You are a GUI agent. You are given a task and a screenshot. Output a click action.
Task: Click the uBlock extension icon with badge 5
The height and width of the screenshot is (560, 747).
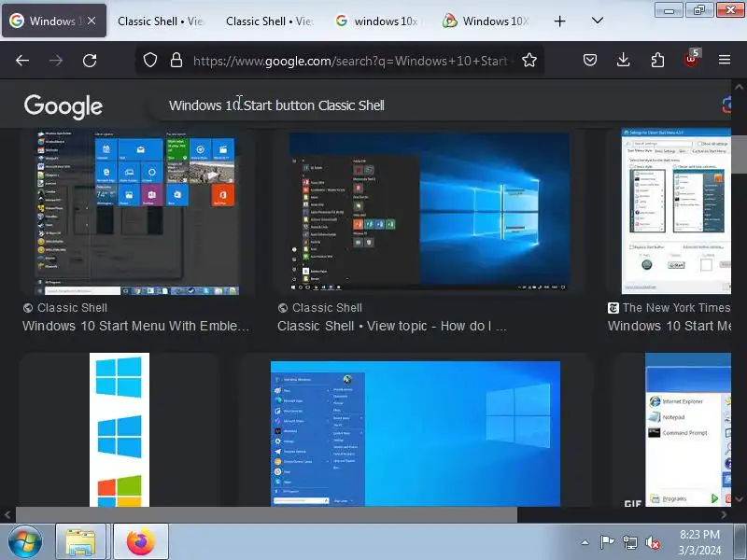click(692, 59)
